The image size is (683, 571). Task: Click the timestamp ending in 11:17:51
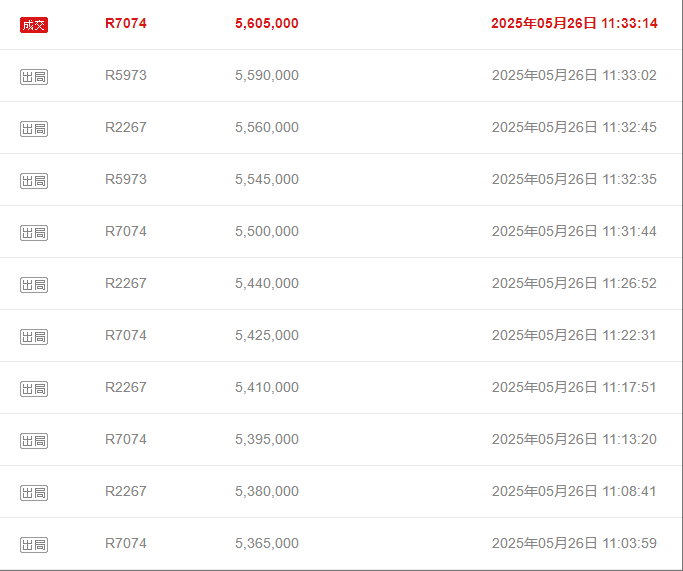tap(574, 387)
